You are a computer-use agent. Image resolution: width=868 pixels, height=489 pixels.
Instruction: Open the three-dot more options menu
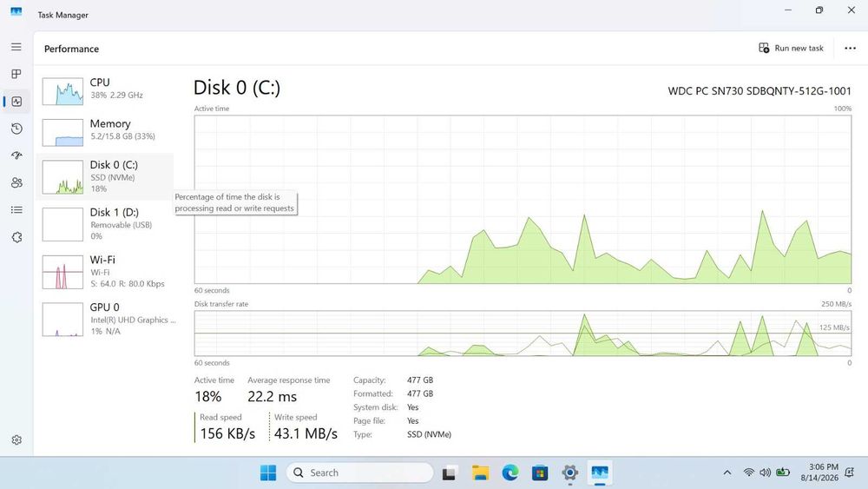[x=851, y=48]
